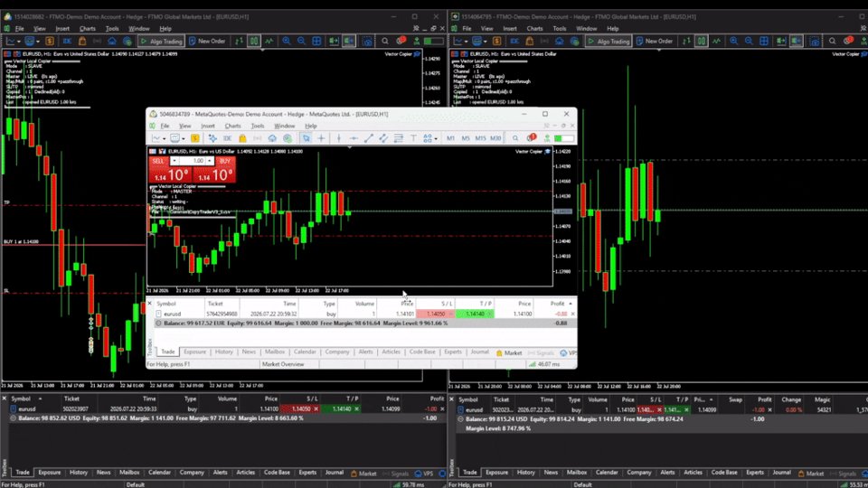Open Charts menu in MetaQuotes window
The image size is (868, 488).
[x=232, y=127]
